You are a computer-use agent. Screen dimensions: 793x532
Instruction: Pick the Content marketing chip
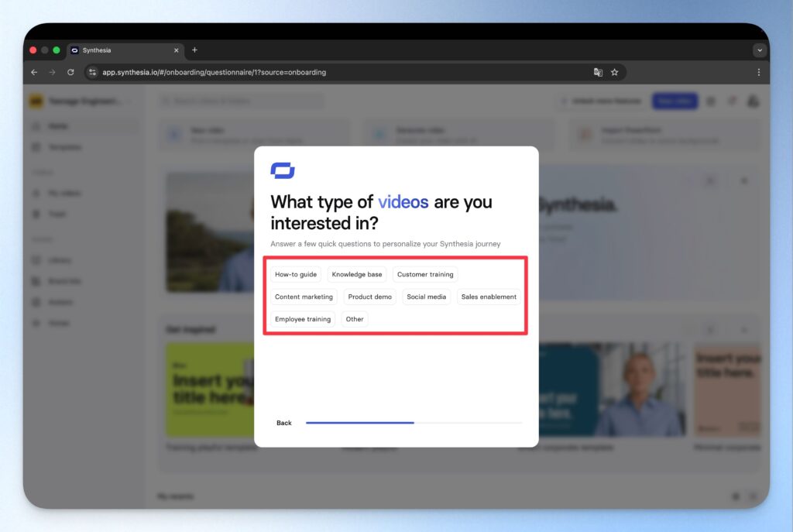pos(304,297)
